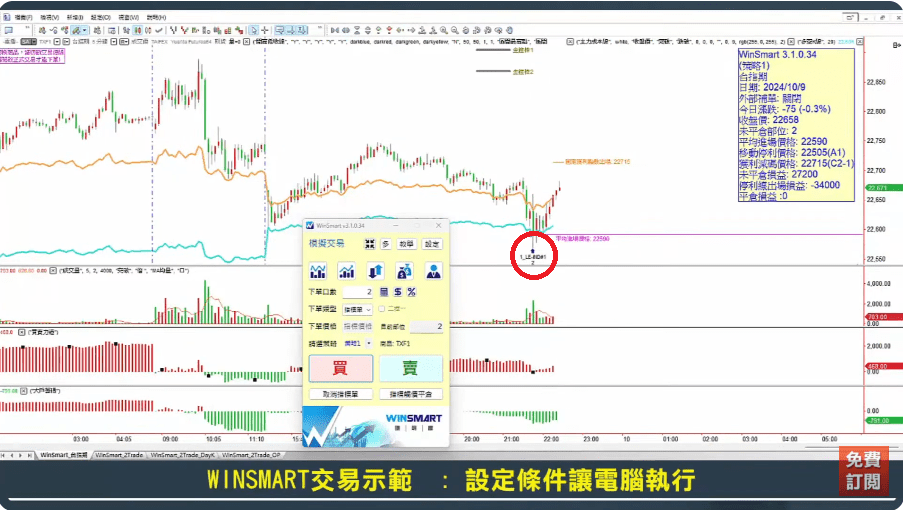
Task: Open the dropdown arrow after the 5分鐘 interval
Action: click(114, 41)
